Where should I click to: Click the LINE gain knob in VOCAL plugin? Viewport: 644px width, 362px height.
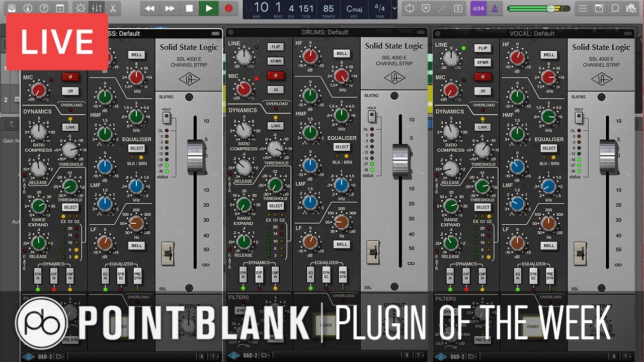(450, 58)
